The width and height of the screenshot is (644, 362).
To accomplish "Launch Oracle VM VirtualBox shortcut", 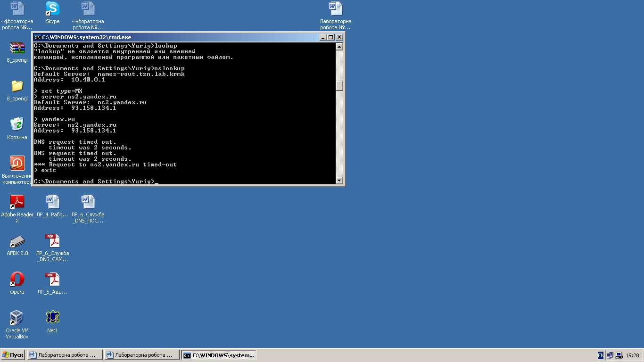I will click(17, 318).
